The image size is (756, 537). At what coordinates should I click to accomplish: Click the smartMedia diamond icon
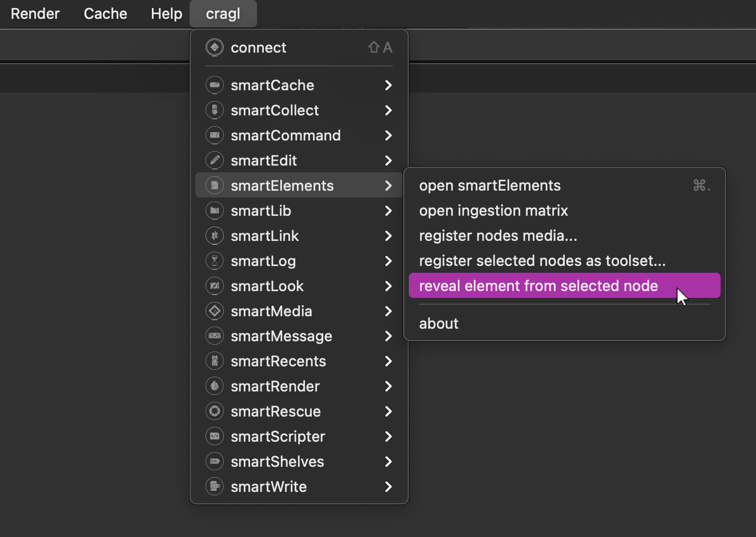coord(215,311)
